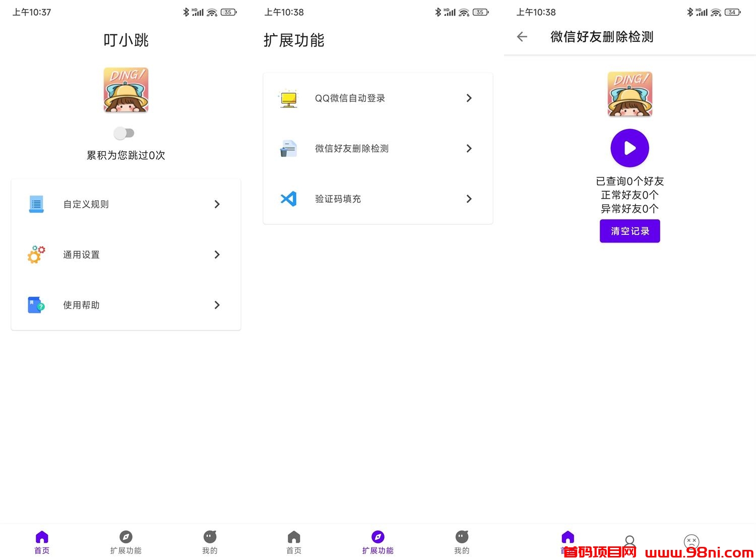Click 已查询0个好友 status text
The image size is (756, 560).
[x=630, y=181]
